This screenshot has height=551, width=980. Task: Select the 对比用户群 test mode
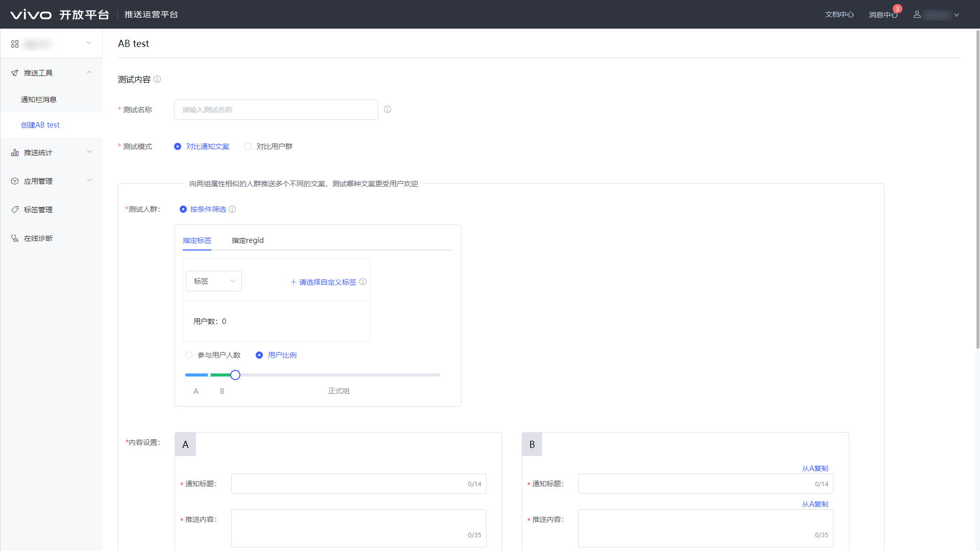tap(268, 146)
